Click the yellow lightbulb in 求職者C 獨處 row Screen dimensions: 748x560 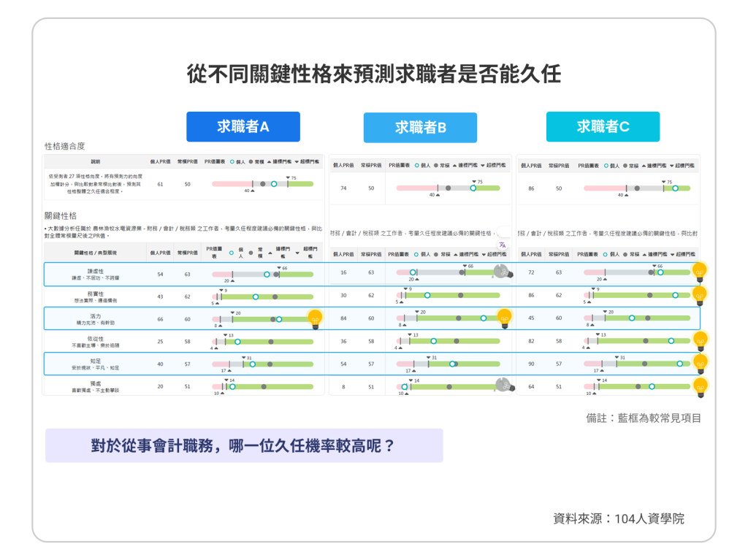click(x=701, y=386)
